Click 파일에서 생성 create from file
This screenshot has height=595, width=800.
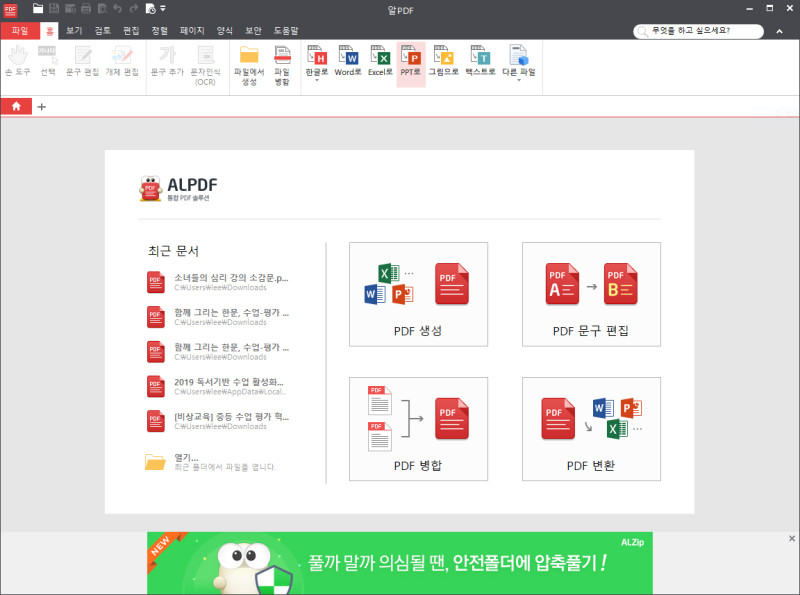(249, 65)
